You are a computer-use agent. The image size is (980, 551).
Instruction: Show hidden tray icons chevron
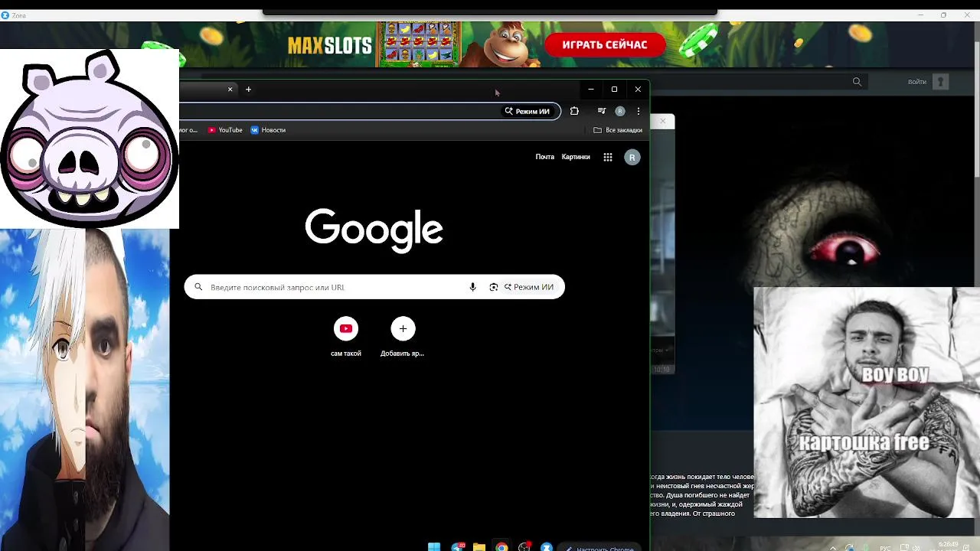(833, 547)
